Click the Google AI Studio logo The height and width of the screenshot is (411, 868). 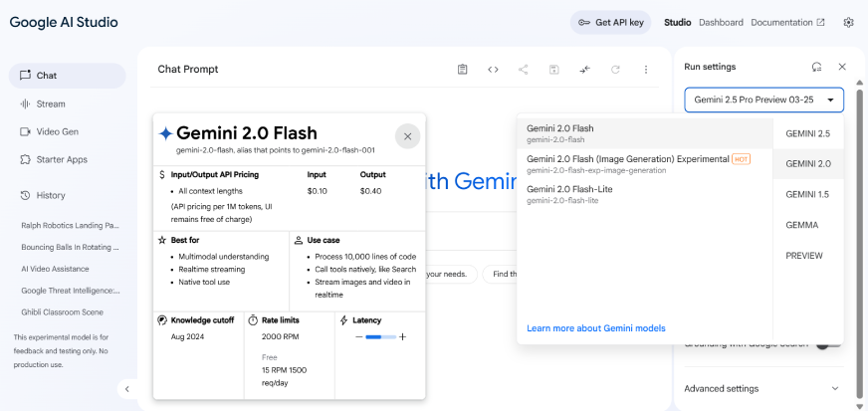64,23
